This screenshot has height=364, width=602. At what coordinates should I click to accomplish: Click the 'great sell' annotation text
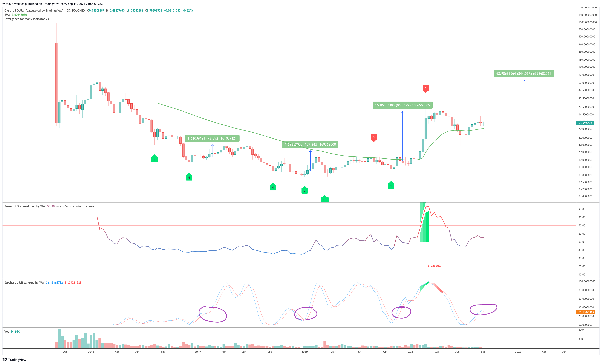[x=434, y=266]
